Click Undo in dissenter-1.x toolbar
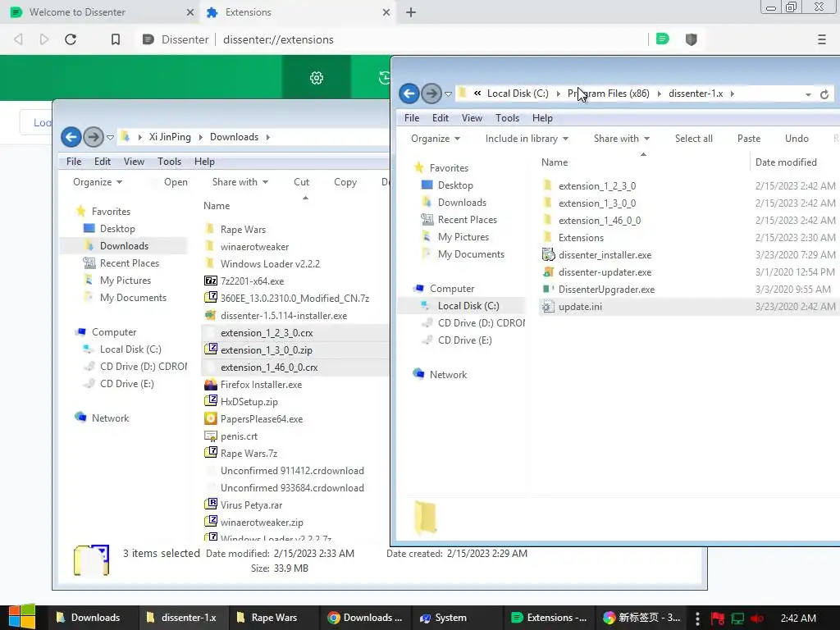This screenshot has height=630, width=840. [x=797, y=138]
